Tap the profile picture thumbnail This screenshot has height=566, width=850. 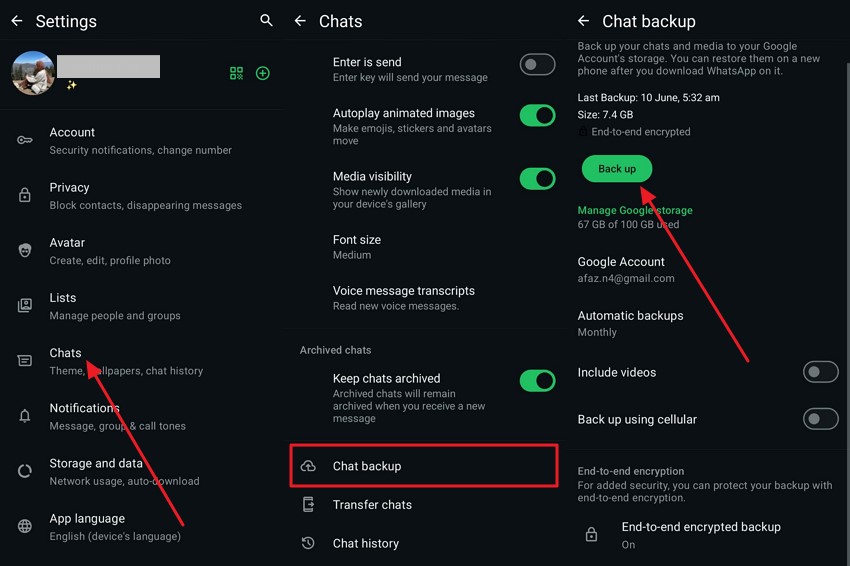point(32,72)
